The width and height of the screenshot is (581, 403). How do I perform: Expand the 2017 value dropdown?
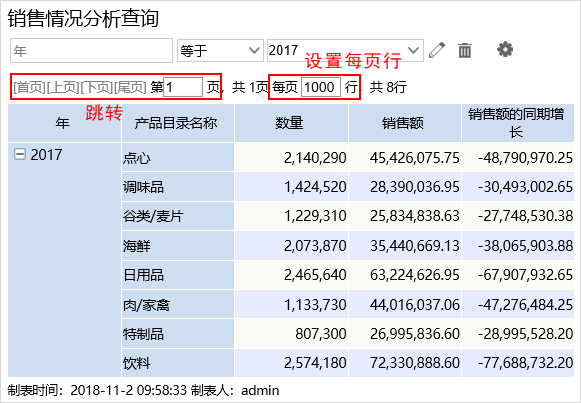(x=345, y=50)
